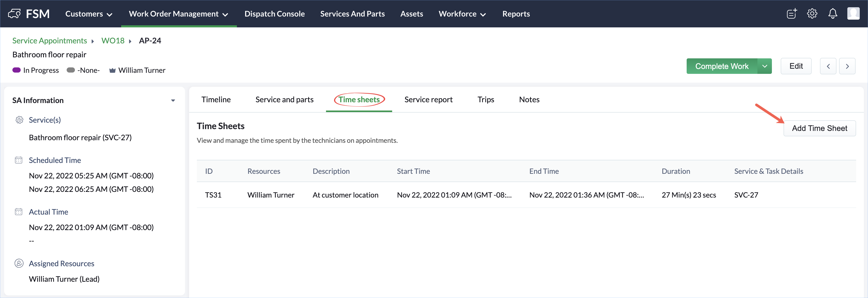This screenshot has height=298, width=868.
Task: Click the user profile avatar
Action: (853, 14)
